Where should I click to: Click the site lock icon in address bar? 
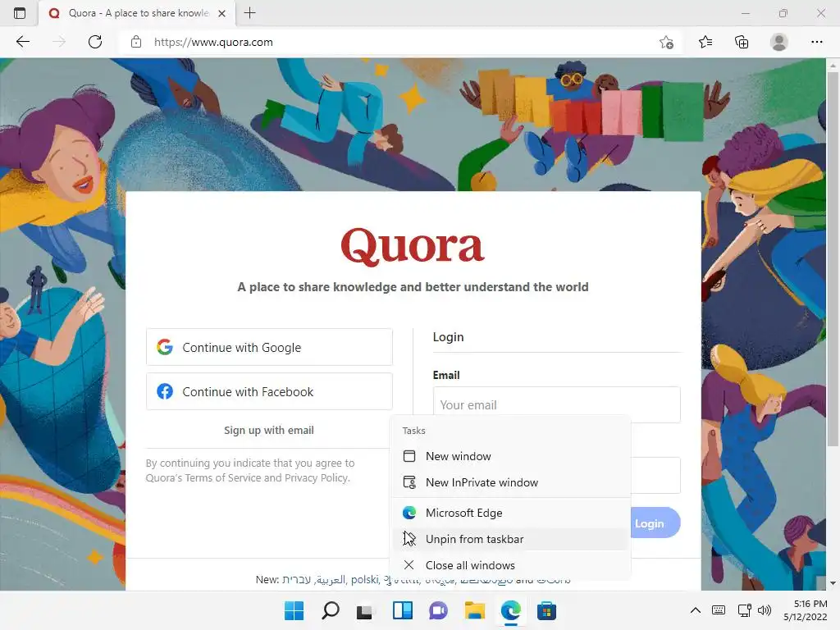click(136, 42)
